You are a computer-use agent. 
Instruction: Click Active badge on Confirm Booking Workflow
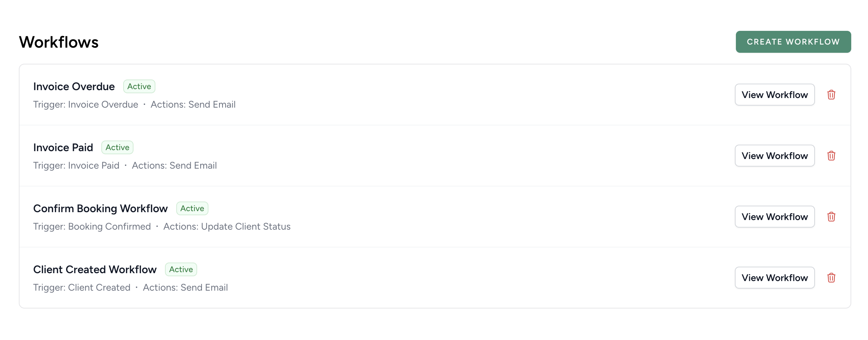(192, 208)
